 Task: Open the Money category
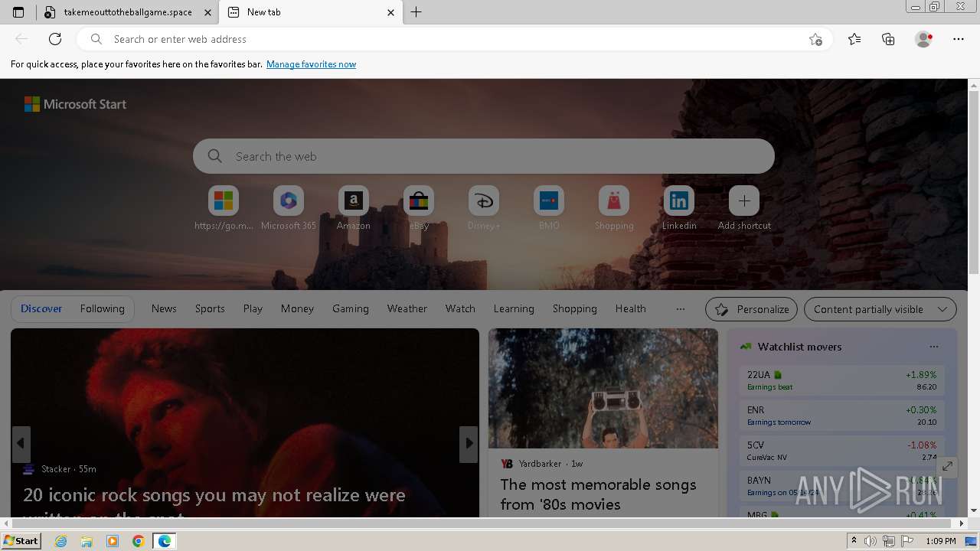tap(297, 308)
